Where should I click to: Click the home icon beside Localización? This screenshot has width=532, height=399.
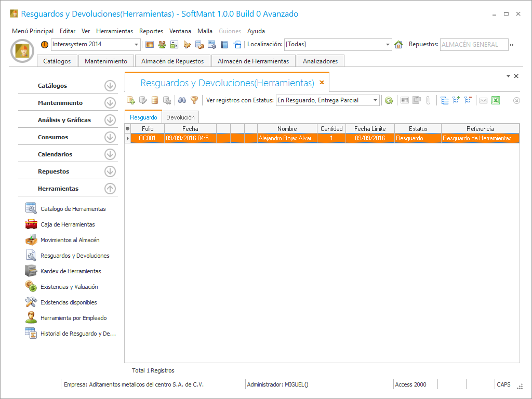398,45
